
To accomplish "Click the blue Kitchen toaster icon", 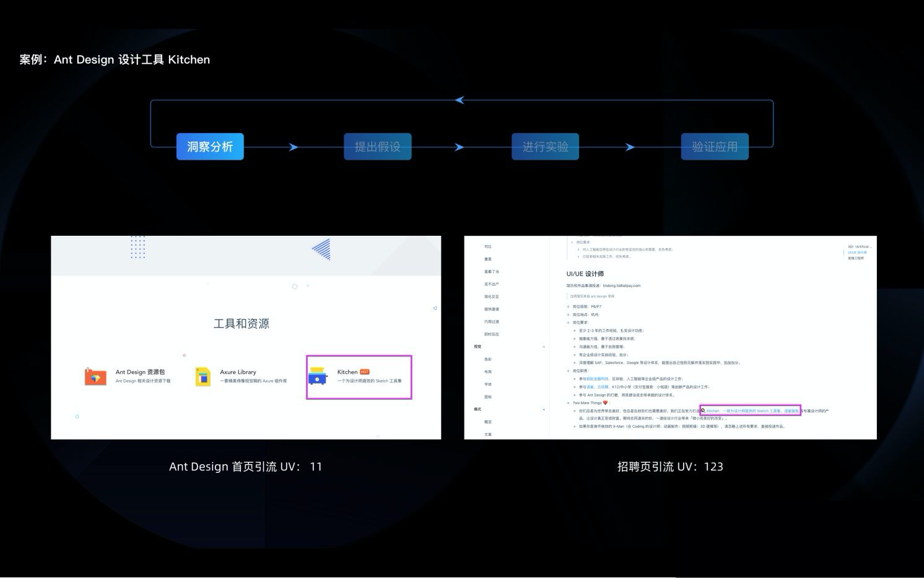I will tap(317, 376).
